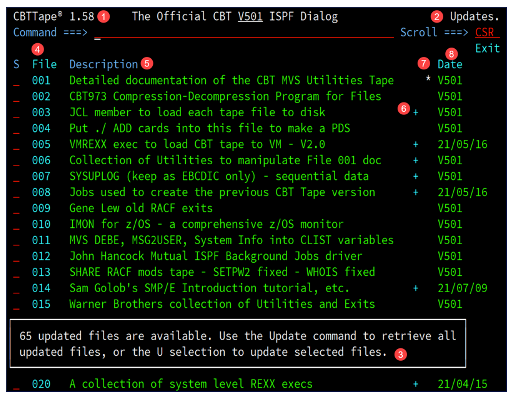Click the 21/04/15 date on file 020 row
The width and height of the screenshot is (515, 397).
[x=462, y=384]
